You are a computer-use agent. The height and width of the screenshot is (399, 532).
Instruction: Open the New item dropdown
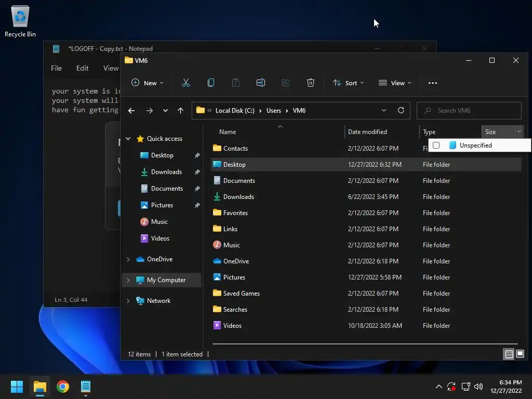148,83
